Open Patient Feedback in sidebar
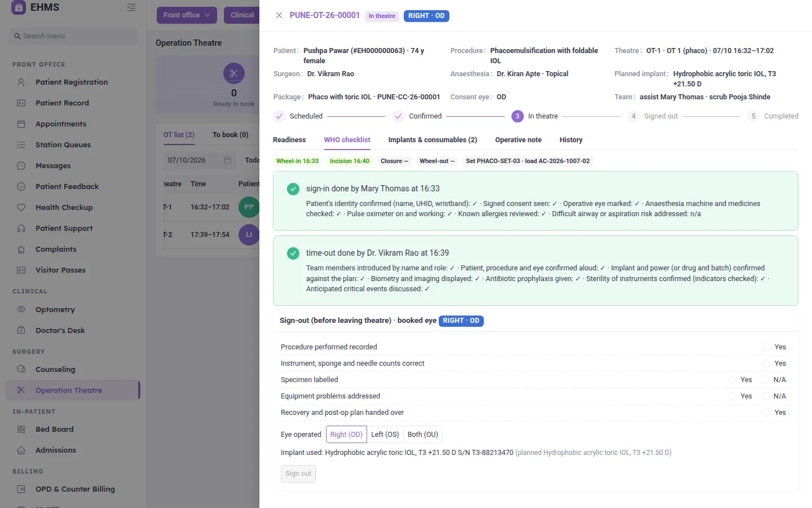Image resolution: width=812 pixels, height=508 pixels. [x=67, y=186]
